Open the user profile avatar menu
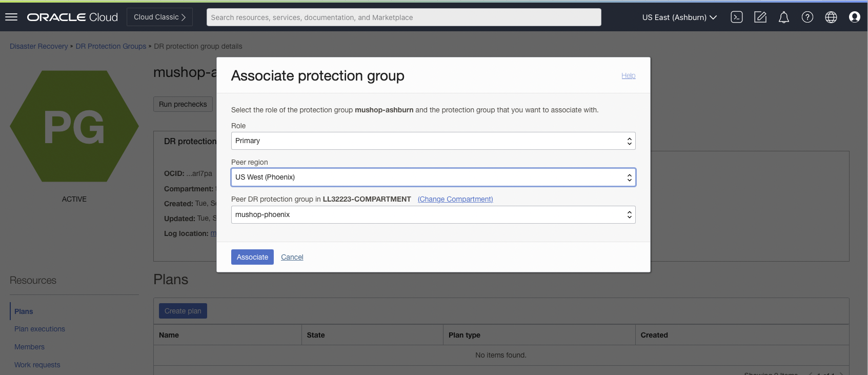The width and height of the screenshot is (868, 375). pos(854,17)
